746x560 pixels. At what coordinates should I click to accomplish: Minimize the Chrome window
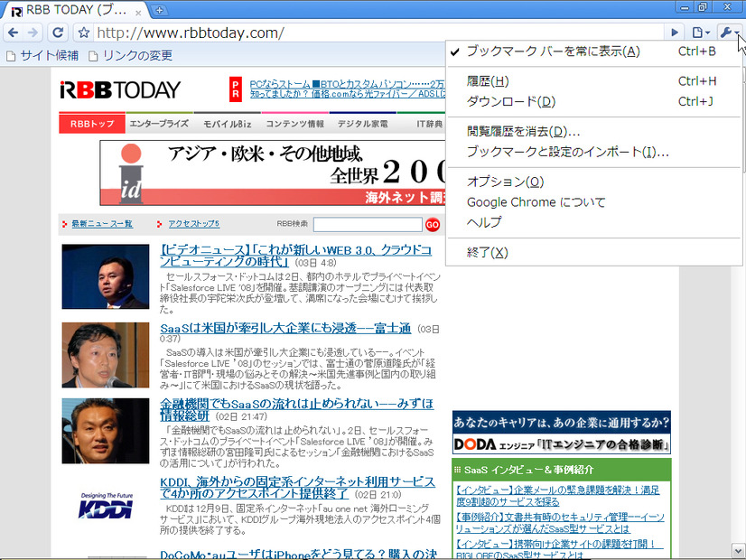pos(685,6)
